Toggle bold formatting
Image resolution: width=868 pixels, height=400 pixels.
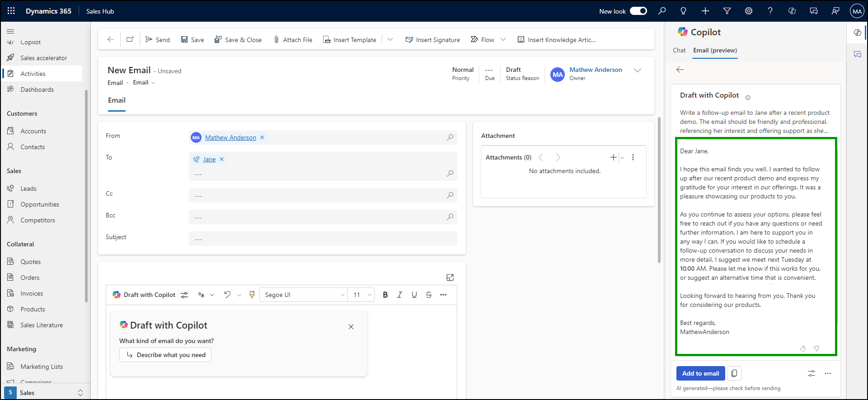[x=385, y=295]
